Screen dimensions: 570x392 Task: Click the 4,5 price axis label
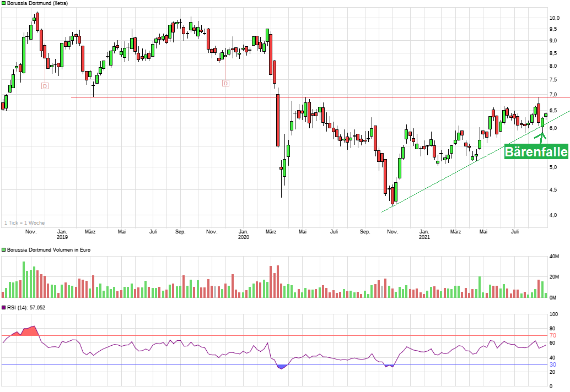pos(553,190)
